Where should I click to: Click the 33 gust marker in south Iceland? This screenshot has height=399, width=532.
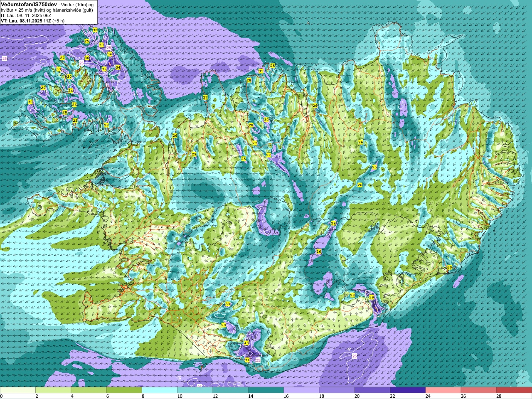pos(228,304)
